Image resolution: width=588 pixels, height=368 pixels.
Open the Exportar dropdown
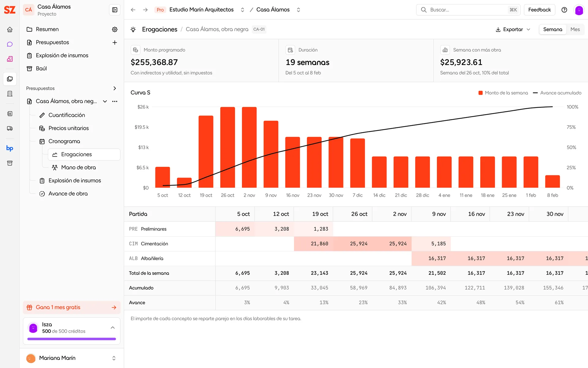click(x=513, y=29)
